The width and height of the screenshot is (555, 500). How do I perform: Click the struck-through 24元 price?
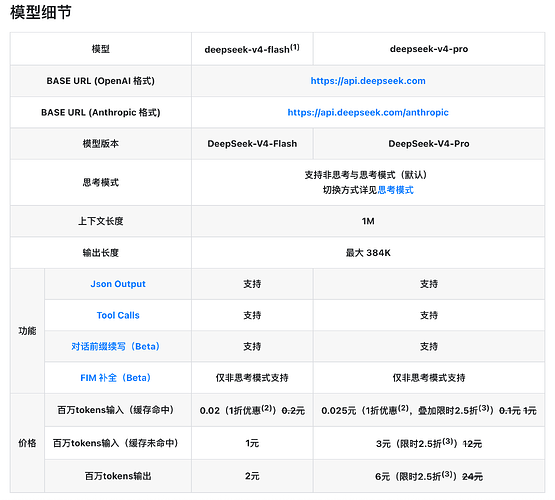473,477
